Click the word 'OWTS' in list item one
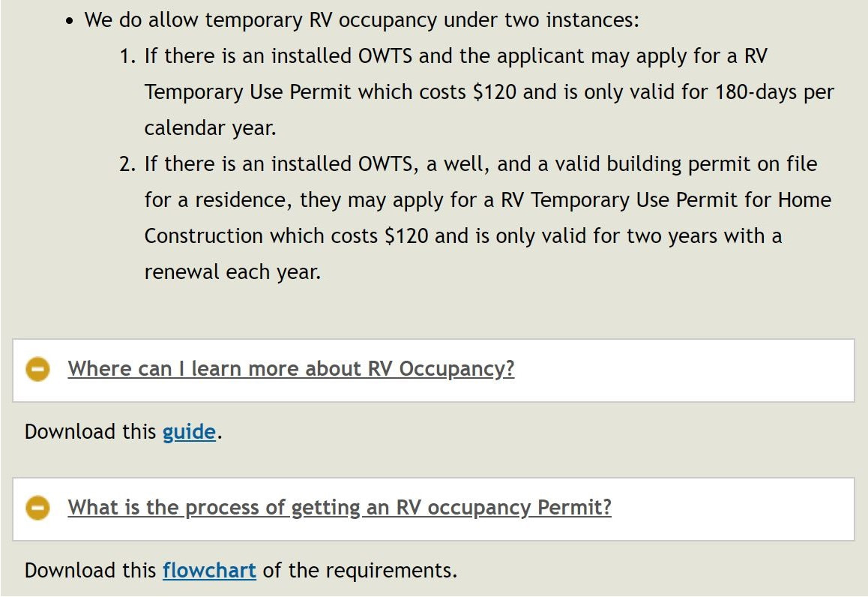868x597 pixels. coord(385,56)
